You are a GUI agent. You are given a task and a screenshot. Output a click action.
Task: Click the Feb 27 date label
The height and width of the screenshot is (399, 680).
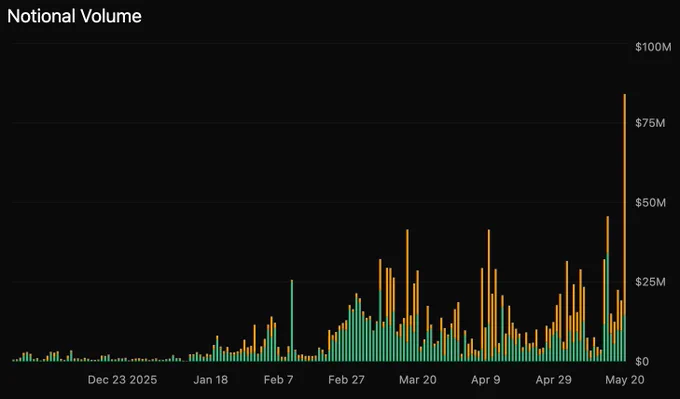pyautogui.click(x=346, y=380)
